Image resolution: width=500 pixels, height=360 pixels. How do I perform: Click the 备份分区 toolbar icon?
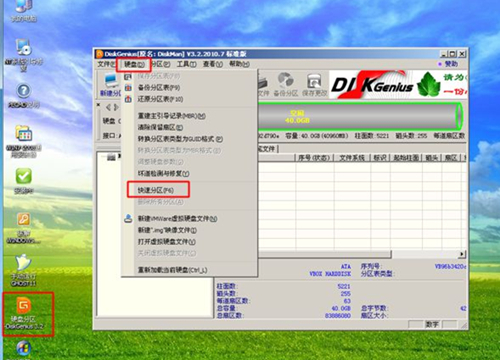[286, 85]
